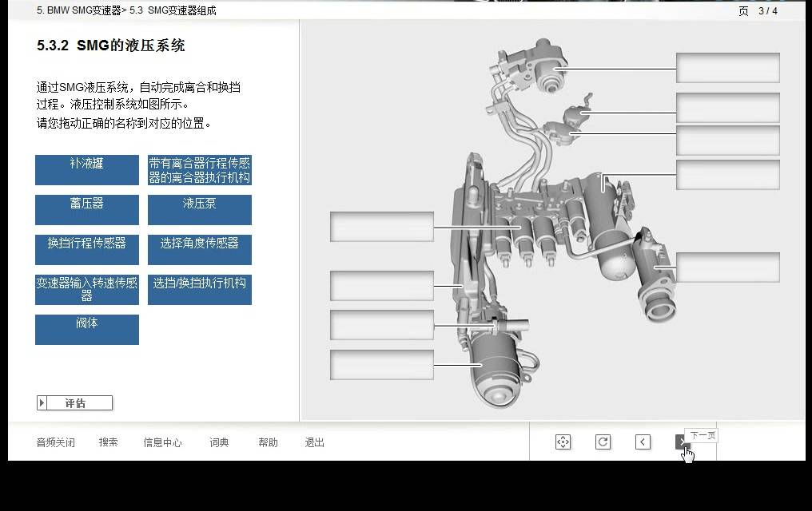This screenshot has height=511, width=812.
Task: Select the 带有离合器行程传感器的离合器执行机构 tile
Action: point(200,169)
